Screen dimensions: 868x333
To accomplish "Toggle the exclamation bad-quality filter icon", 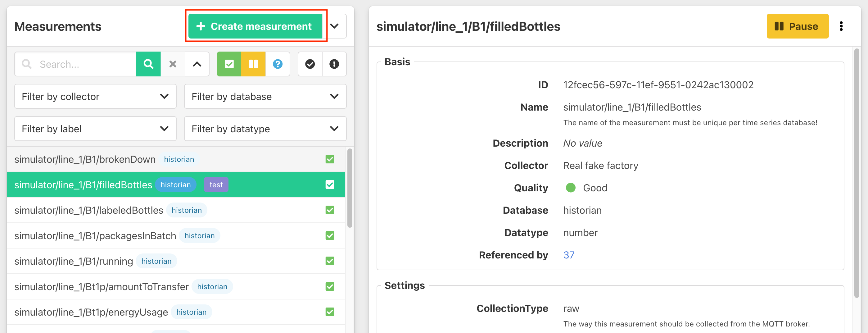I will (334, 64).
